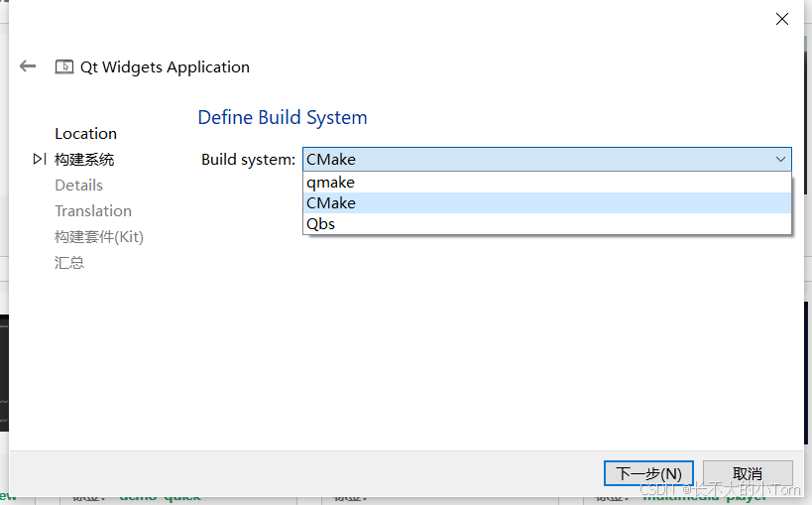
Task: Select the Details step in sidebar
Action: click(x=78, y=186)
